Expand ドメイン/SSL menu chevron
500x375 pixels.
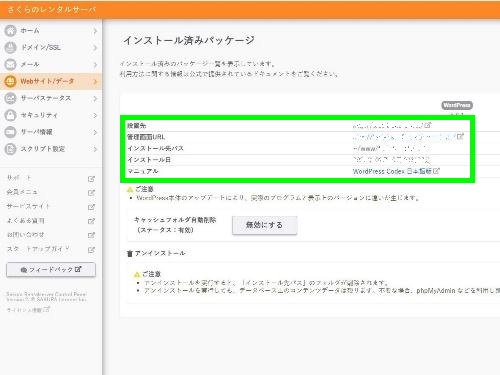pyautogui.click(x=95, y=48)
